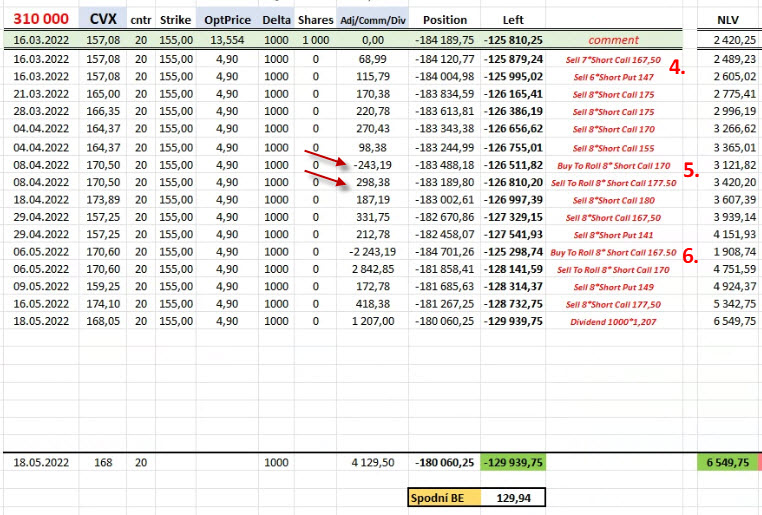Select the Sell 8*Short Call 180 comment
The width and height of the screenshot is (762, 515).
pyautogui.click(x=611, y=199)
